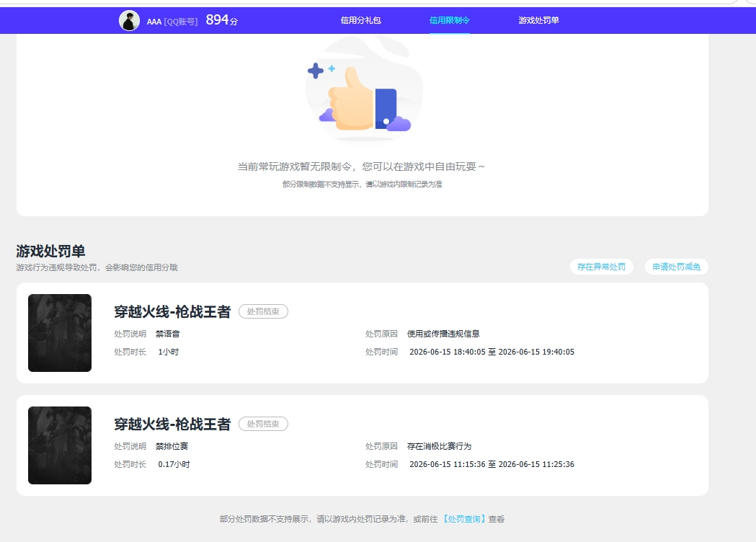The height and width of the screenshot is (542, 756).
Task: Click reason 存在消极比赛行为
Action: click(439, 446)
